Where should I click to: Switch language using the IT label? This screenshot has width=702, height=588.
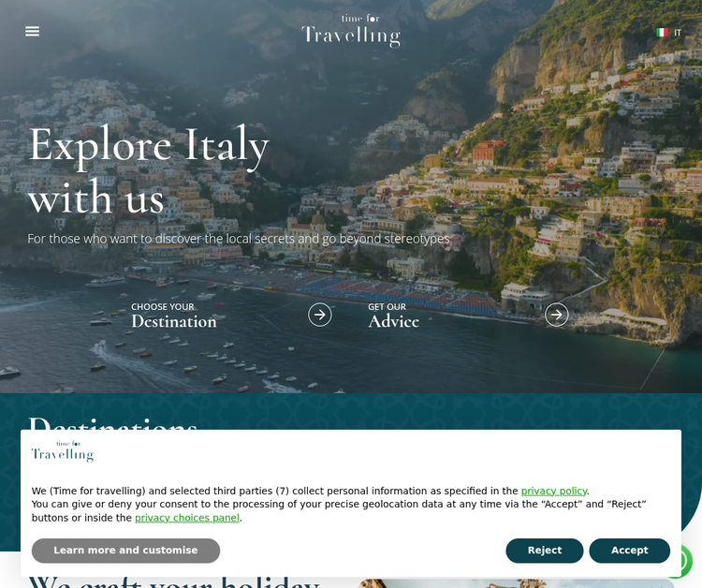[x=678, y=33]
